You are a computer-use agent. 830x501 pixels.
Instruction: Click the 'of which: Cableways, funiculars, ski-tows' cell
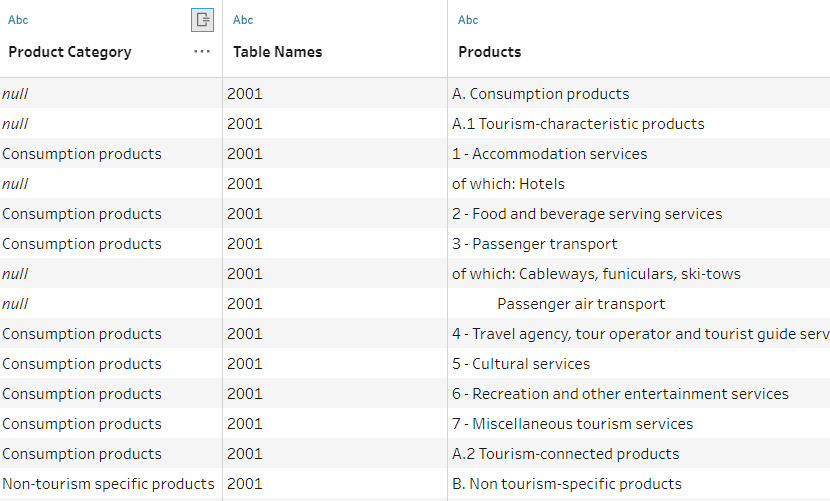596,274
